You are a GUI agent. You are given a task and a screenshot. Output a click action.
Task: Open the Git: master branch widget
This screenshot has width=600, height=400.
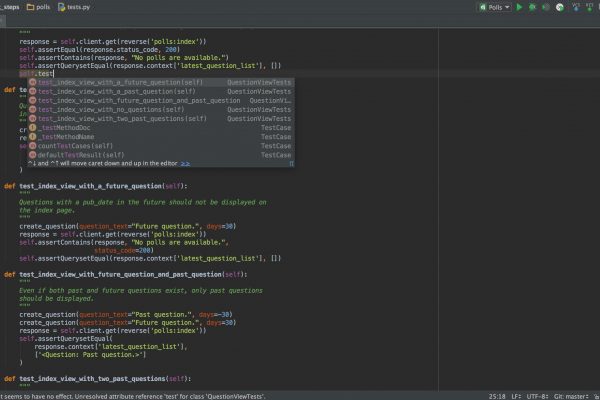pos(571,397)
